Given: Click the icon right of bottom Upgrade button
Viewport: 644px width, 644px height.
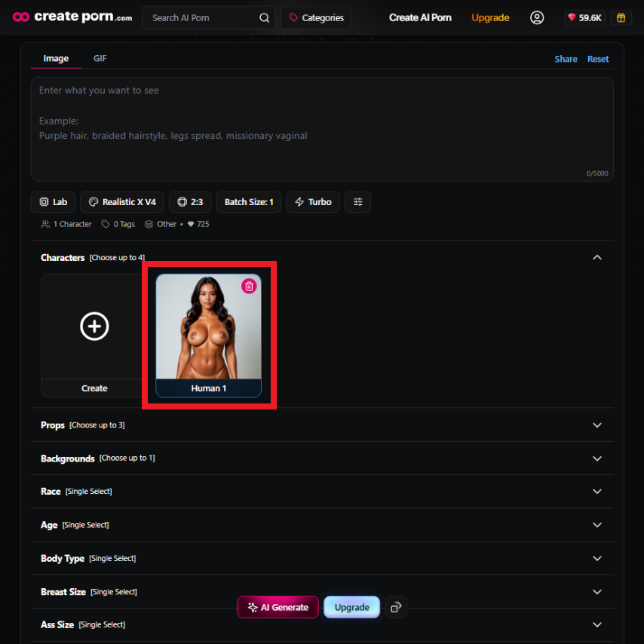Looking at the screenshot, I should click(x=396, y=607).
